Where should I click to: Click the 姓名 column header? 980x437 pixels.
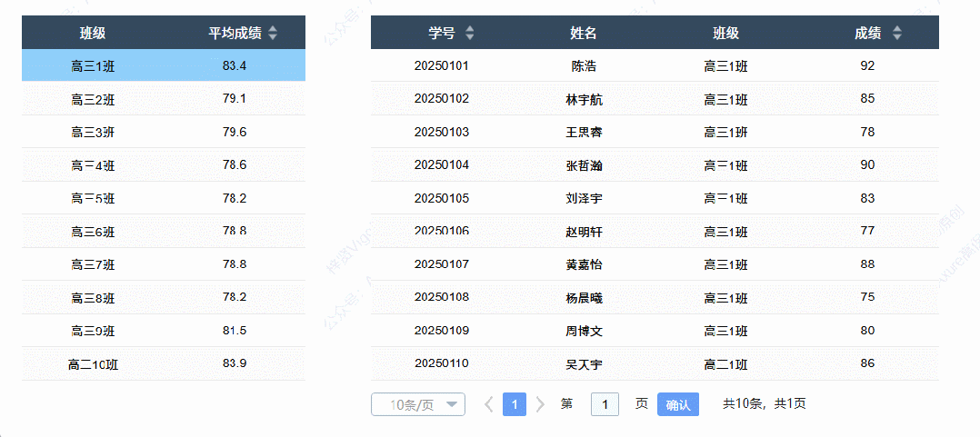coord(583,33)
